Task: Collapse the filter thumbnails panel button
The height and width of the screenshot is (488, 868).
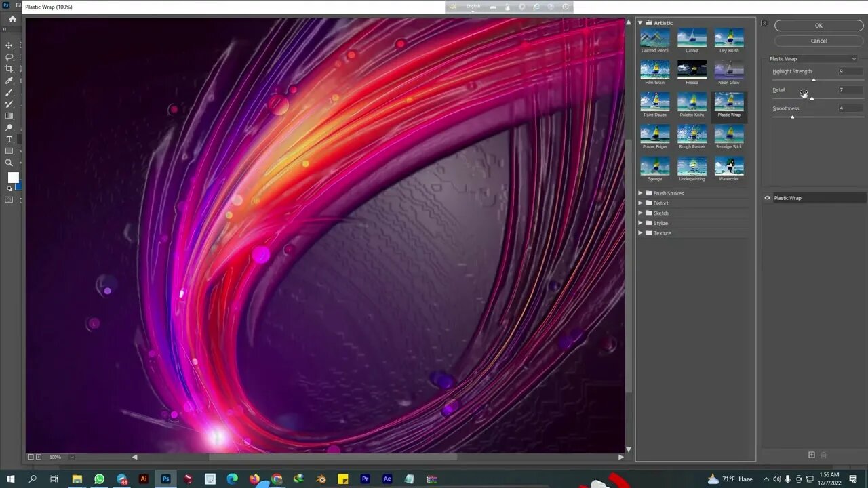Action: (x=764, y=23)
